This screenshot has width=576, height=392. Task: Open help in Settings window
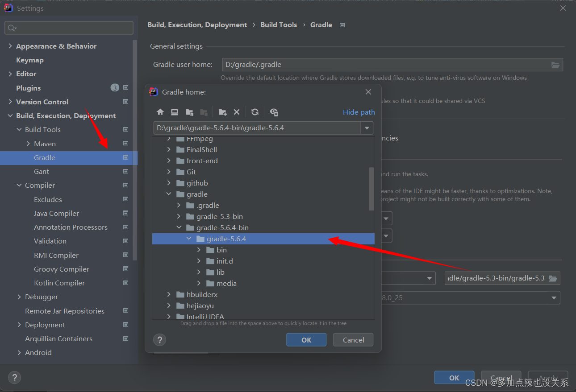tap(15, 377)
